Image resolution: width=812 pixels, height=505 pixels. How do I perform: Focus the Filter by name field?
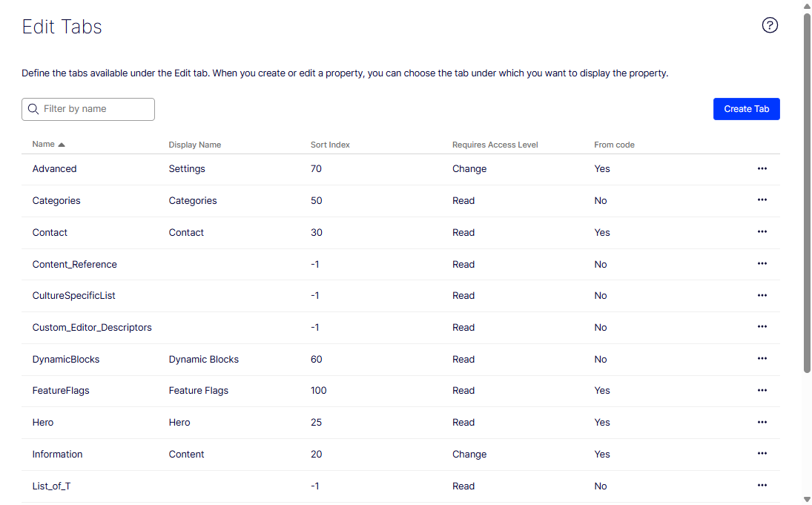coord(88,109)
